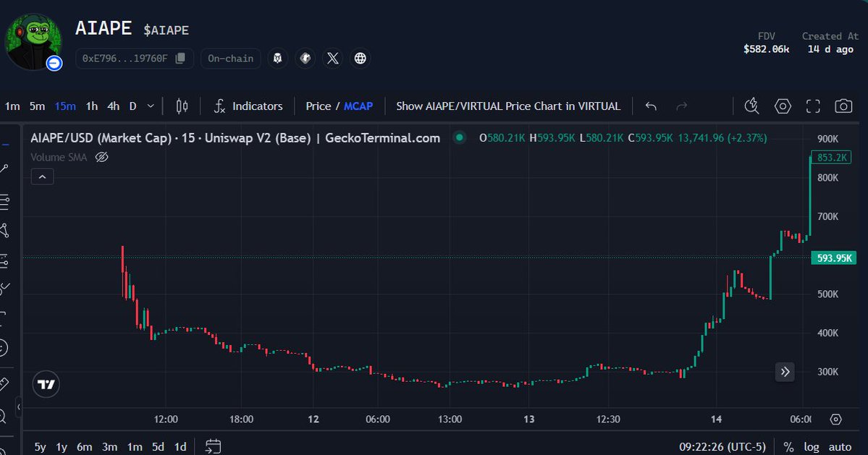
Task: Open the project website globe icon
Action: coord(361,59)
